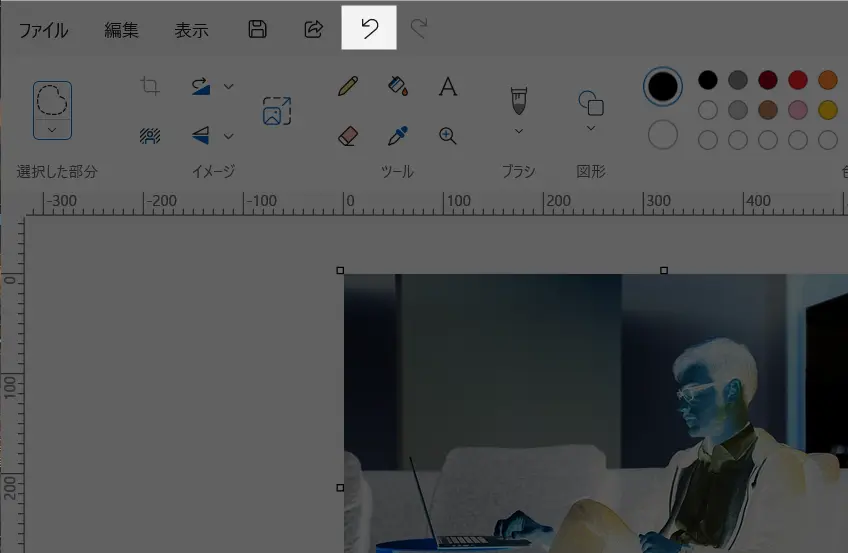Select Color 1 black foreground circle
This screenshot has height=553, width=848.
(663, 86)
